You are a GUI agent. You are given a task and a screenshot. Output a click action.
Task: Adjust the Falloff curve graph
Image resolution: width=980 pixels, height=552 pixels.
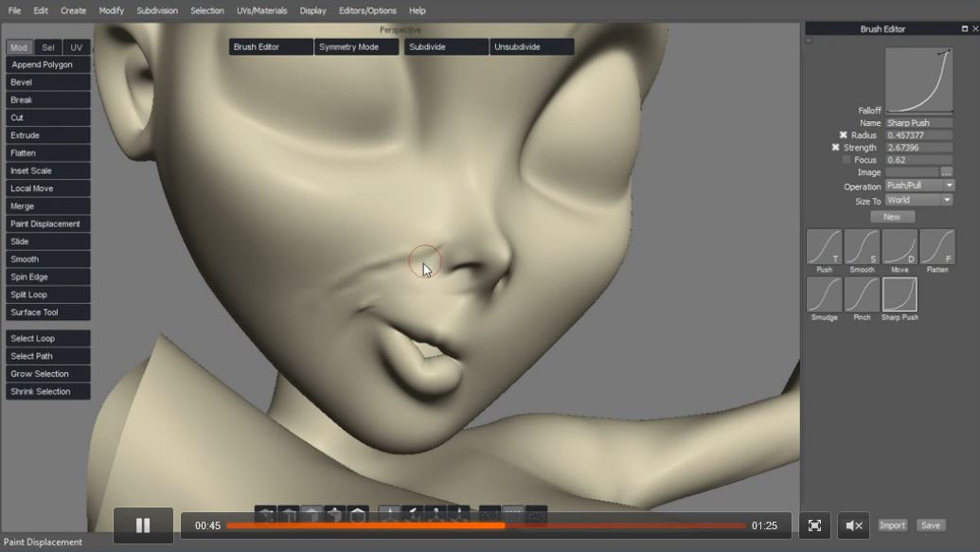(x=918, y=80)
